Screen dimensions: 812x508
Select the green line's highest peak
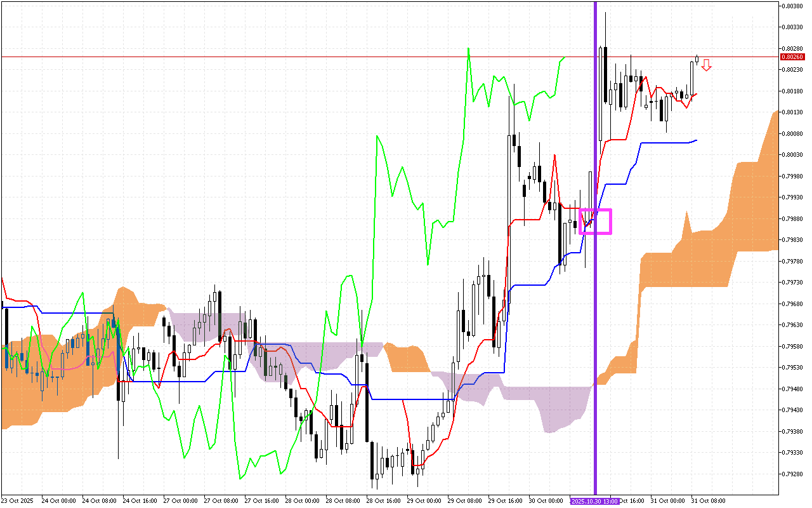[468, 49]
